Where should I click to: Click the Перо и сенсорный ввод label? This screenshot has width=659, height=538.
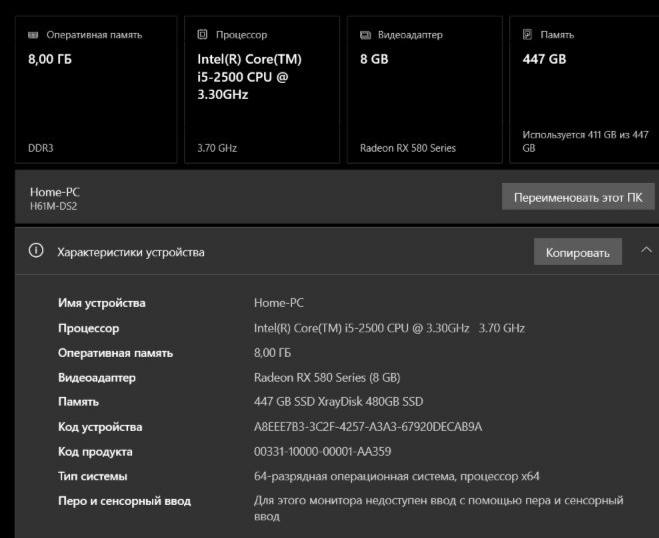(124, 501)
